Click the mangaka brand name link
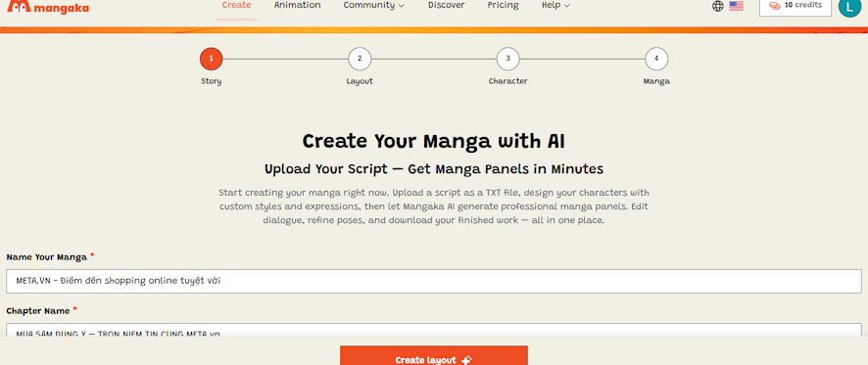The height and width of the screenshot is (365, 868). click(x=61, y=8)
